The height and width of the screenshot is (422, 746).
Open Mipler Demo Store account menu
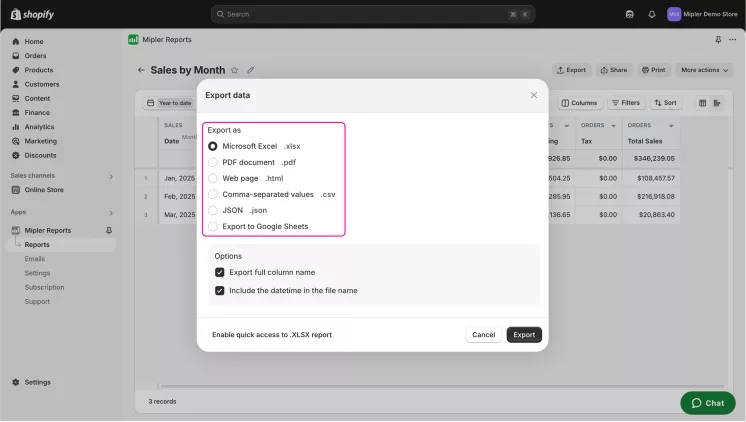tap(703, 14)
